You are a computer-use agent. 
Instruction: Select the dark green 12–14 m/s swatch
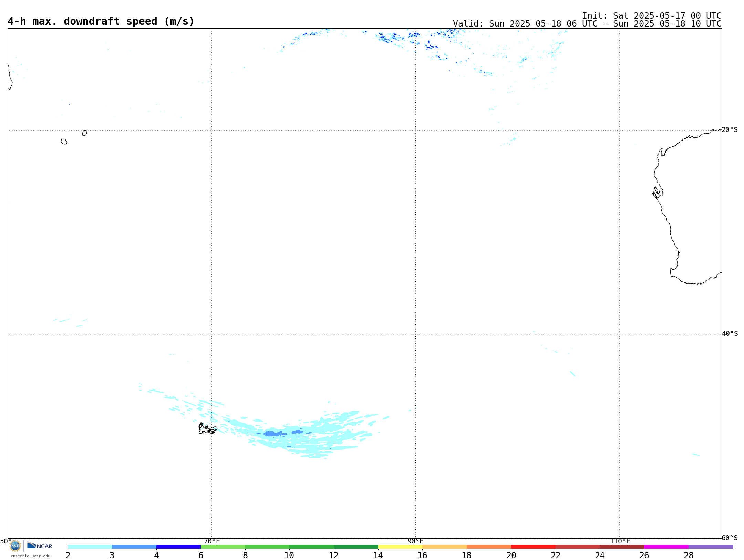356,547
